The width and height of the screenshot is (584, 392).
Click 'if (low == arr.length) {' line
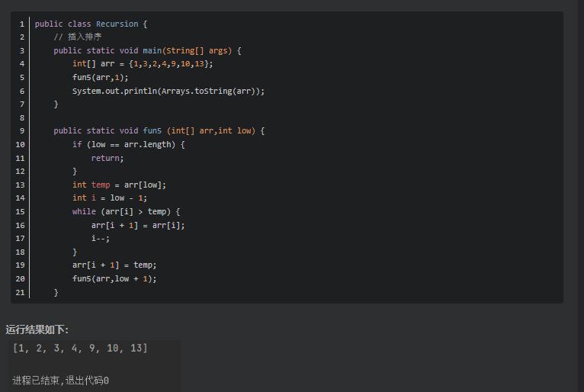(x=129, y=145)
